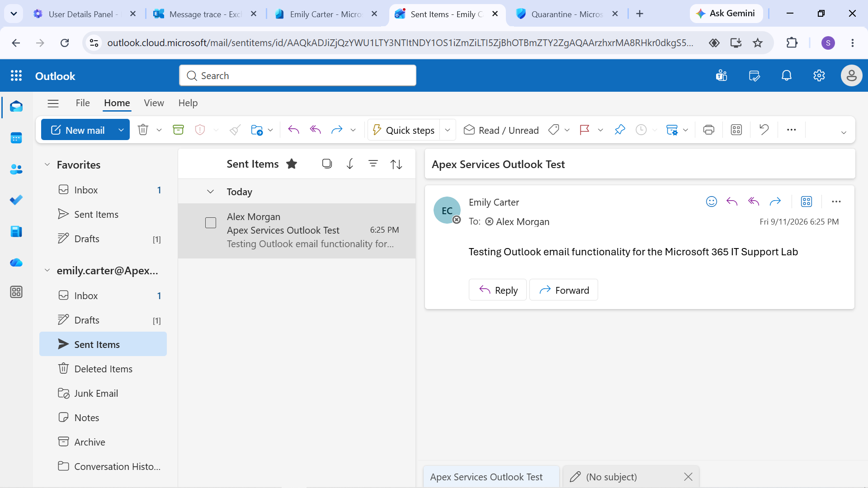Open My Day icon in header
The height and width of the screenshot is (488, 868).
click(x=754, y=75)
